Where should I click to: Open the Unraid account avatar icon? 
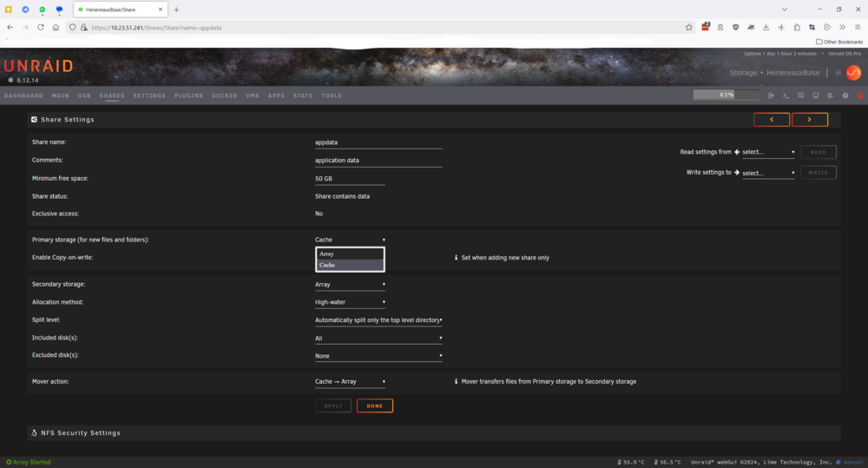coord(853,73)
